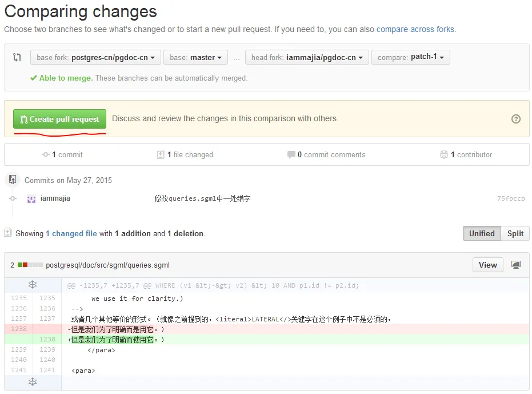
Task: Click the contributor organization icon
Action: pyautogui.click(x=444, y=154)
